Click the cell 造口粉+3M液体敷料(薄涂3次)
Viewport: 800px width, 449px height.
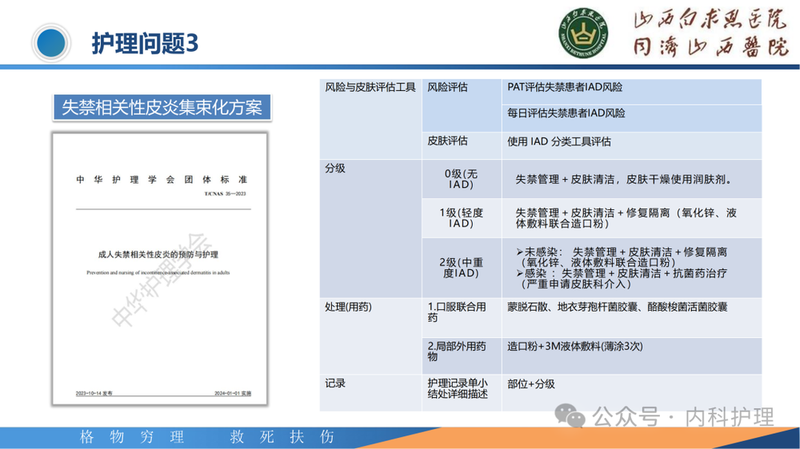[x=632, y=356]
